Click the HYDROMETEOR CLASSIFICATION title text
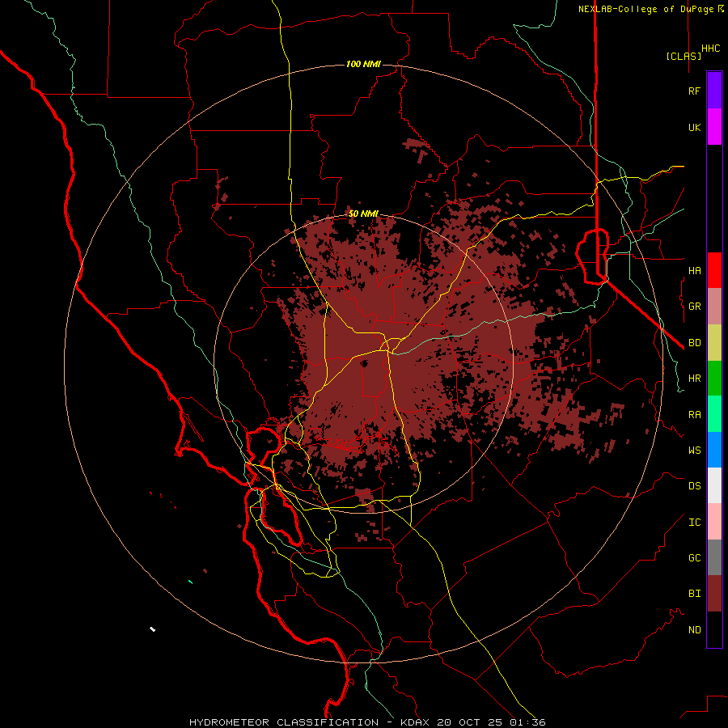The height and width of the screenshot is (728, 728). [284, 722]
